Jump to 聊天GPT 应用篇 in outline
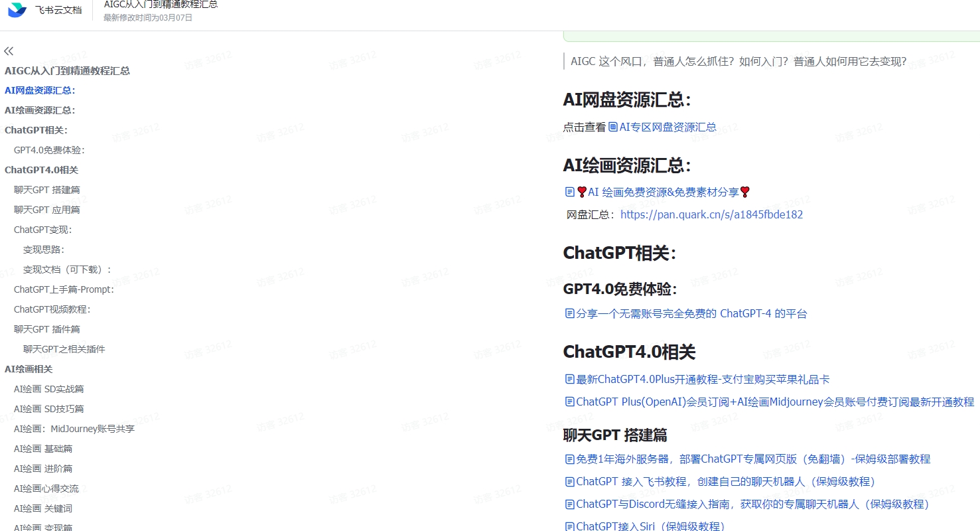980x531 pixels. pyautogui.click(x=47, y=210)
